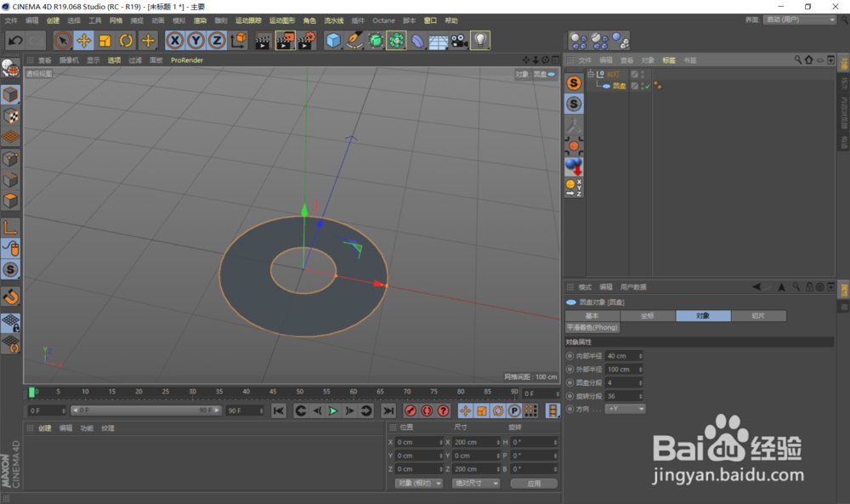Toggle animation circle for 外部半径

[569, 369]
